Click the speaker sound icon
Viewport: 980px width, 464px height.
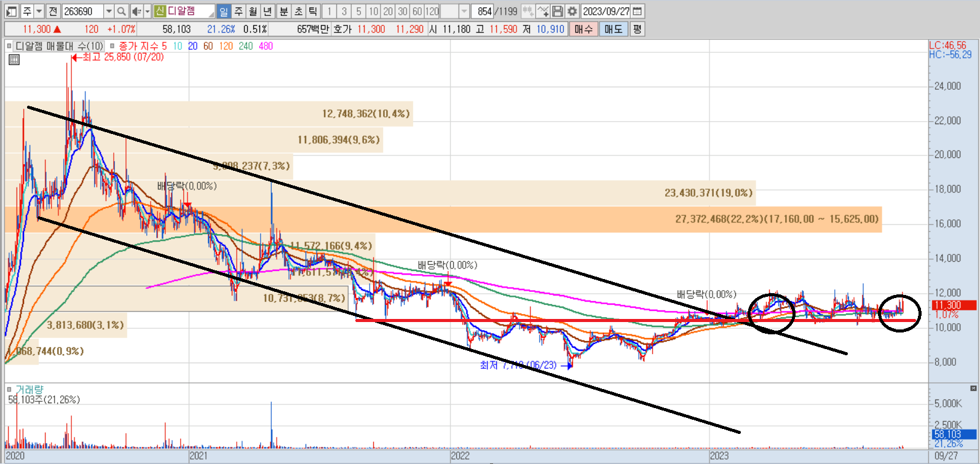136,11
